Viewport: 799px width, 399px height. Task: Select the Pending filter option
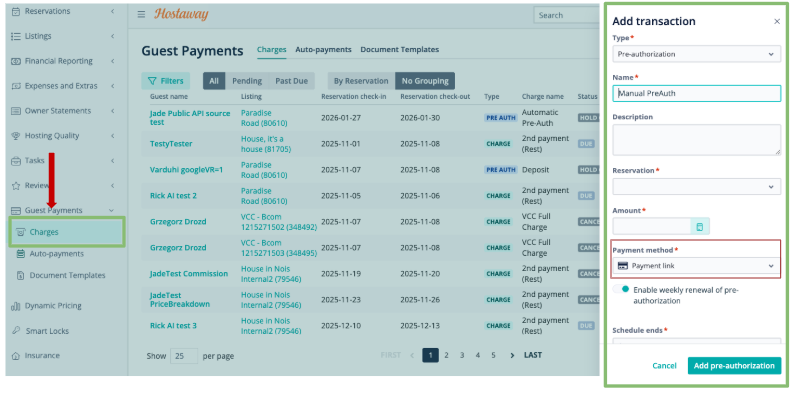[247, 81]
